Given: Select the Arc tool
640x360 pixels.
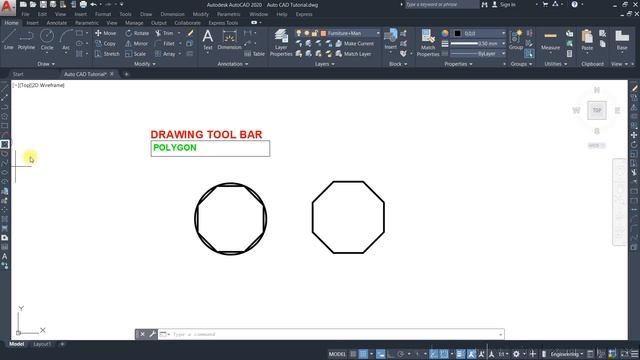Looking at the screenshot, I should coord(66,40).
